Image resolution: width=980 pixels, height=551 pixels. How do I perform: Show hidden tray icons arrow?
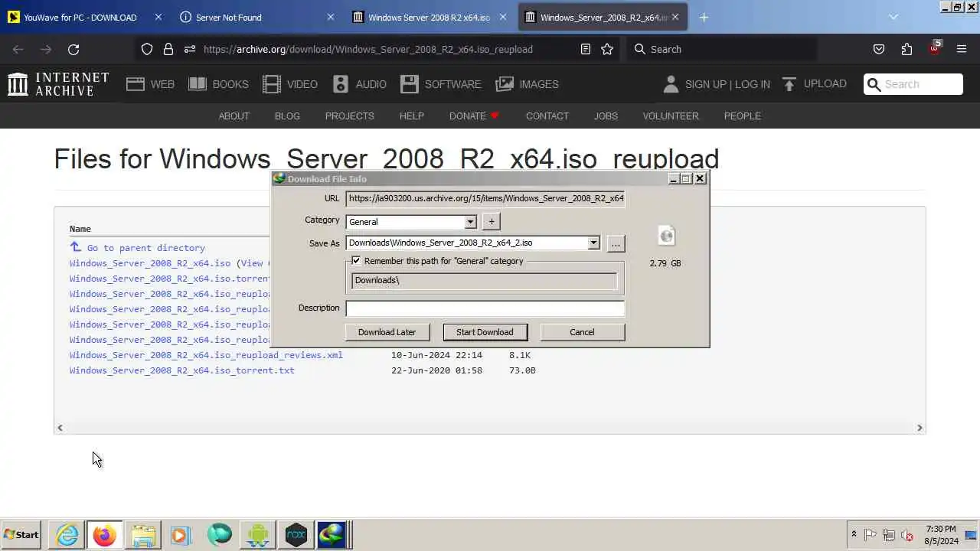(854, 535)
